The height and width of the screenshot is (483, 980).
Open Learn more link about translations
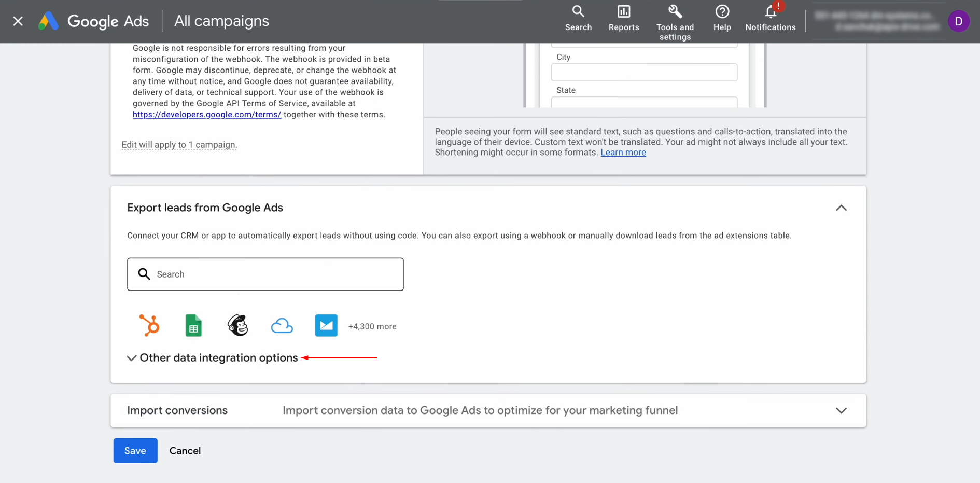pos(623,153)
